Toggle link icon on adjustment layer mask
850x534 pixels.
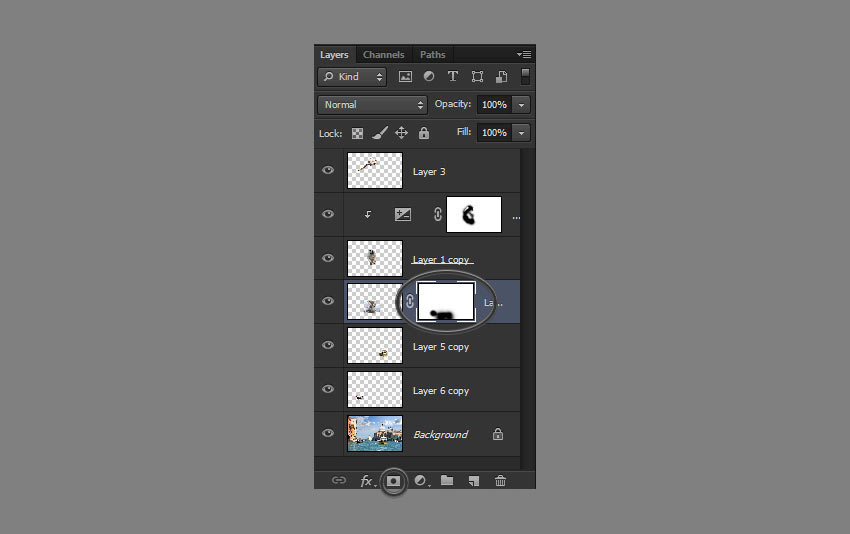(437, 215)
